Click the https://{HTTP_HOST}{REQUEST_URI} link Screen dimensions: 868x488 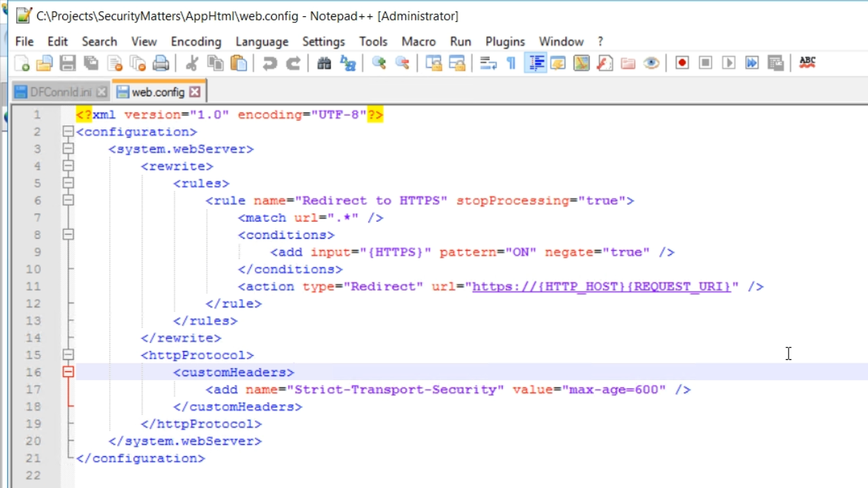click(601, 286)
